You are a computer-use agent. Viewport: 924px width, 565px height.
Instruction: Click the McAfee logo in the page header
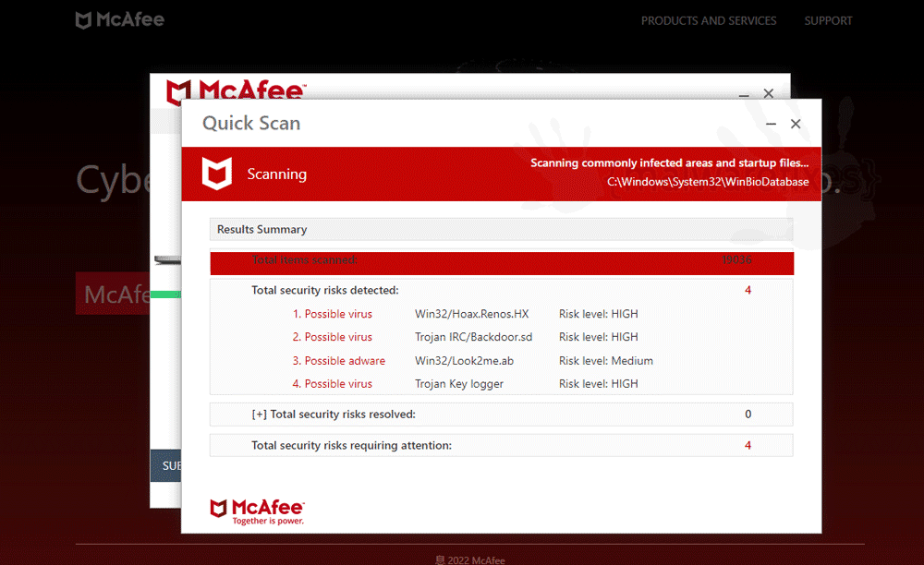119,20
